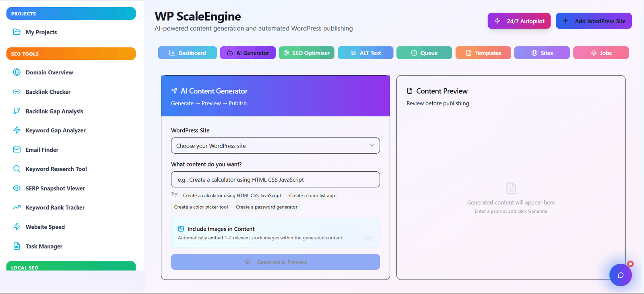
Task: Open the SEO Optimizer tab
Action: tap(306, 53)
